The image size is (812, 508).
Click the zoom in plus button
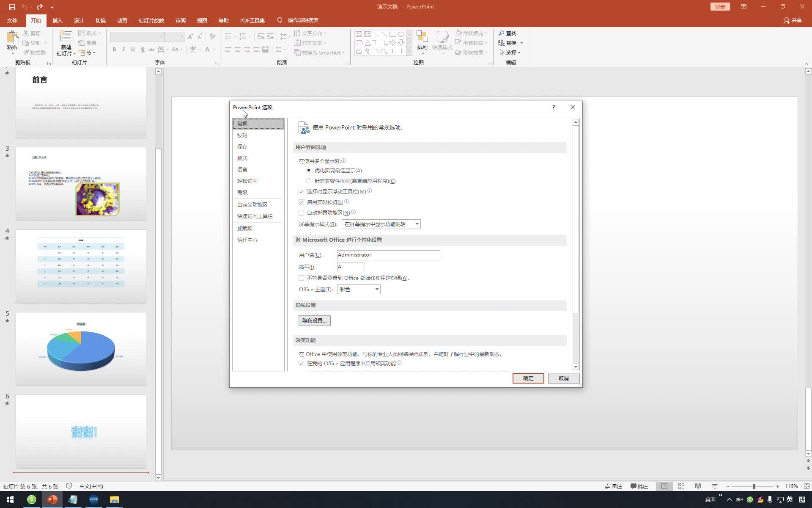[x=777, y=486]
